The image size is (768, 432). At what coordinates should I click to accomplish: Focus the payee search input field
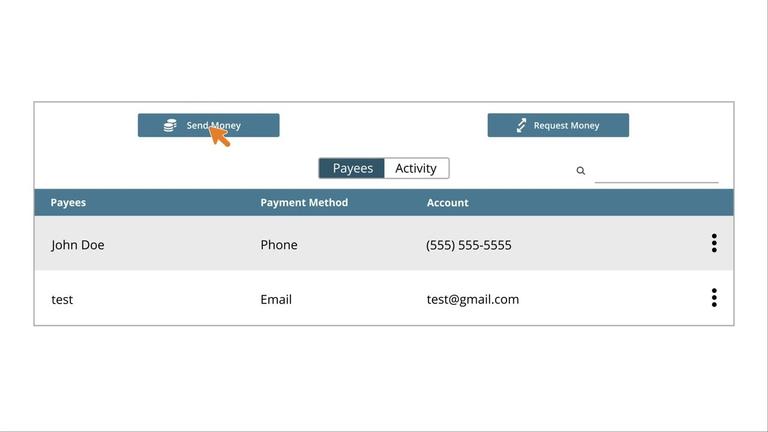pyautogui.click(x=656, y=172)
